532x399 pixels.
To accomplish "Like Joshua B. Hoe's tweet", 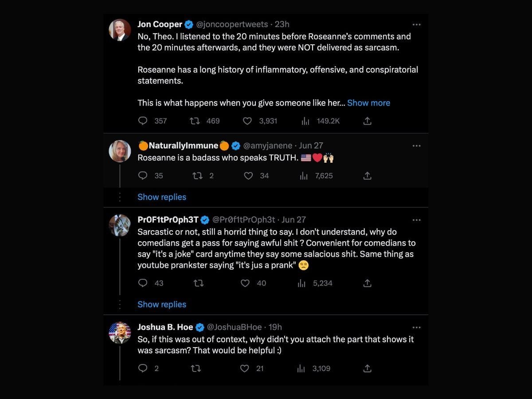I will [x=244, y=368].
